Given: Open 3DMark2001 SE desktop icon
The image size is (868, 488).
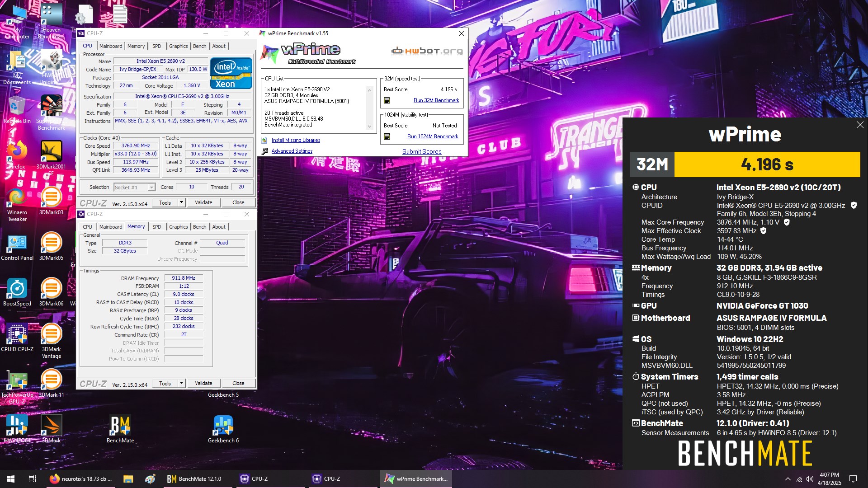Looking at the screenshot, I should click(51, 158).
